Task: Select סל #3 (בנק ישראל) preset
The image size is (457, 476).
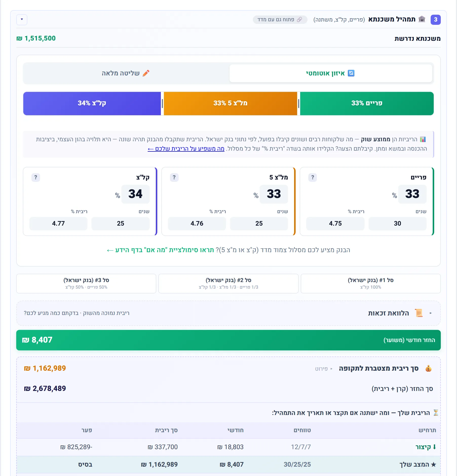Action: tap(86, 284)
